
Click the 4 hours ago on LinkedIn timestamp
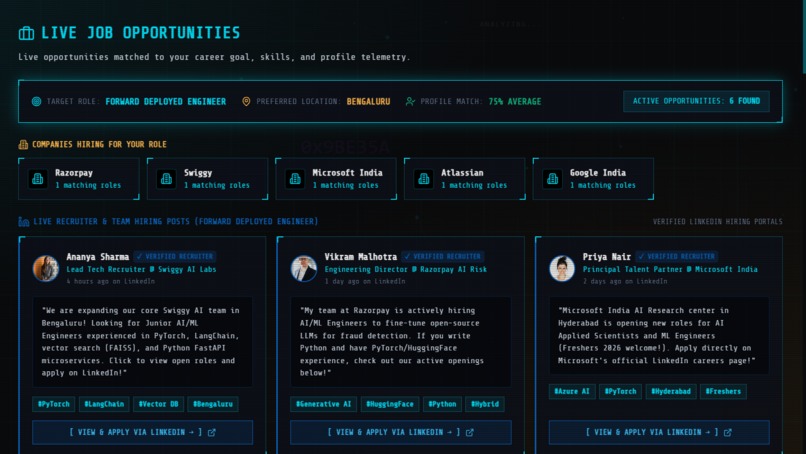(111, 281)
